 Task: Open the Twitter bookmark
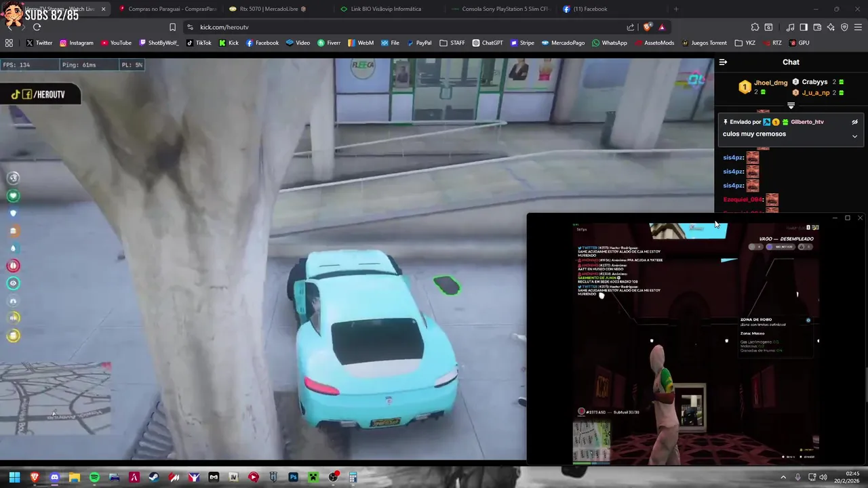pos(39,43)
